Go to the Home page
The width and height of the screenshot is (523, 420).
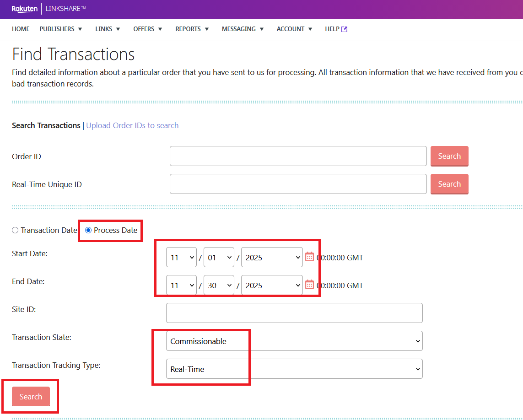click(21, 29)
